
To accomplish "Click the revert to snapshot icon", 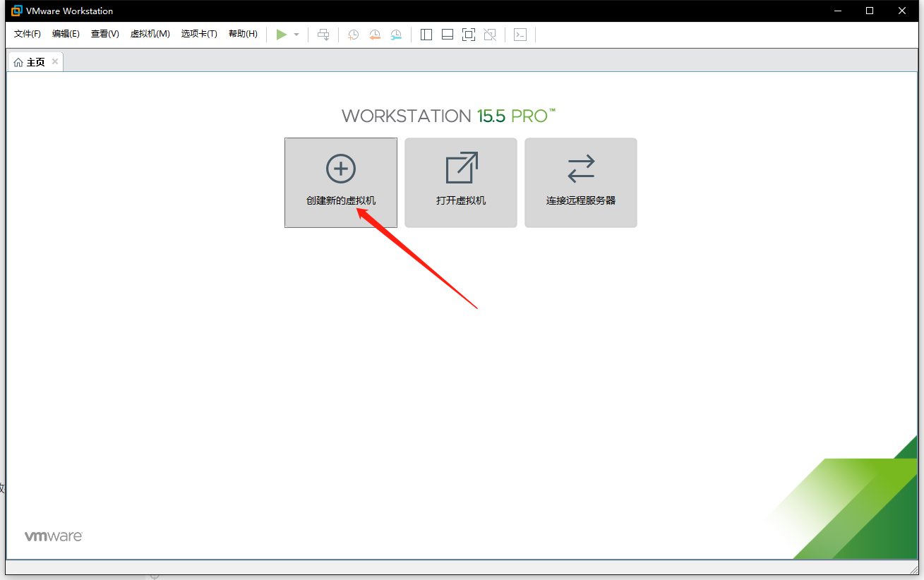I will coord(375,35).
